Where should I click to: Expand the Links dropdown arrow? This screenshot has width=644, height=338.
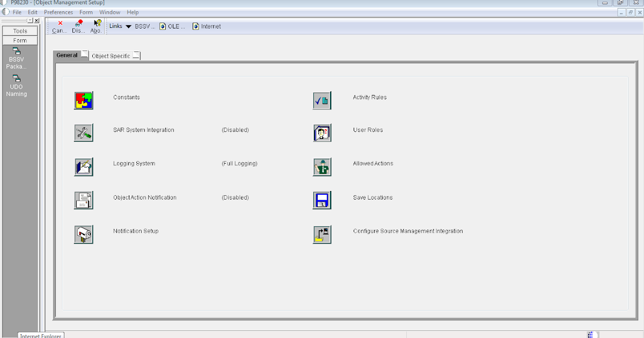click(x=128, y=26)
